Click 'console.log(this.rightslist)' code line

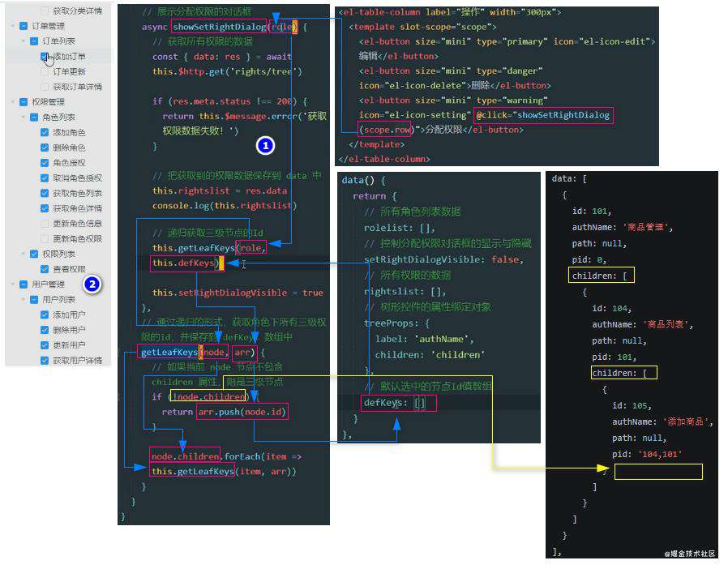pos(225,206)
